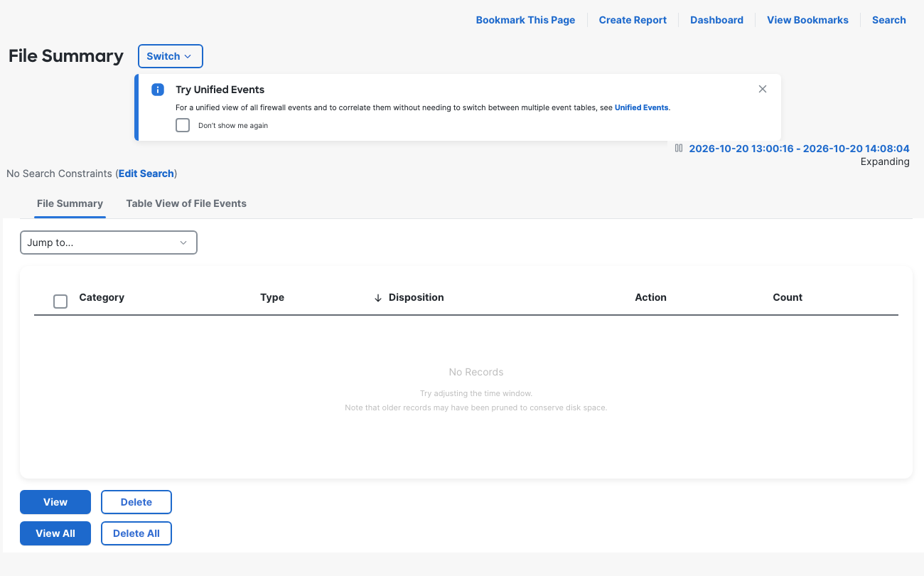Toggle the select-all checkbox near Category
This screenshot has height=576, width=924.
pos(60,302)
